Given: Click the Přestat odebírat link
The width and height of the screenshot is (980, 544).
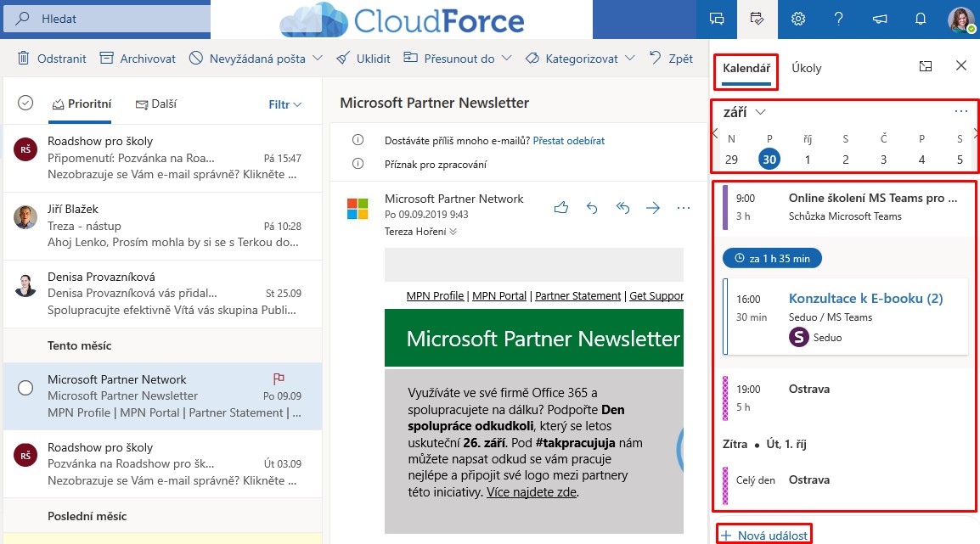Looking at the screenshot, I should pyautogui.click(x=569, y=140).
